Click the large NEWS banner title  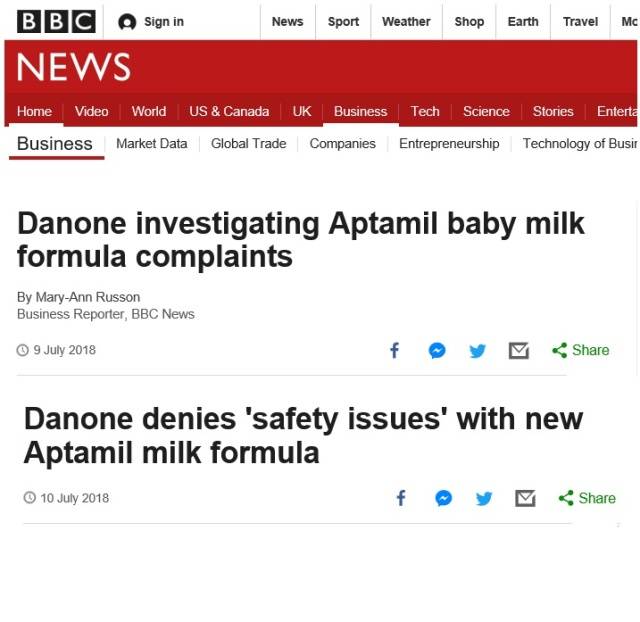click(74, 67)
